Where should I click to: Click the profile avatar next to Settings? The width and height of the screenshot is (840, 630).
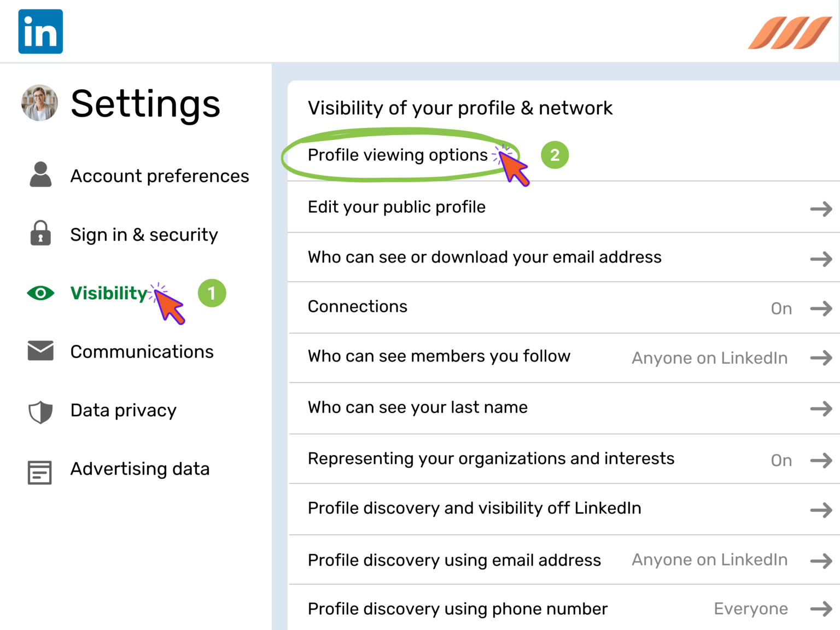point(39,103)
